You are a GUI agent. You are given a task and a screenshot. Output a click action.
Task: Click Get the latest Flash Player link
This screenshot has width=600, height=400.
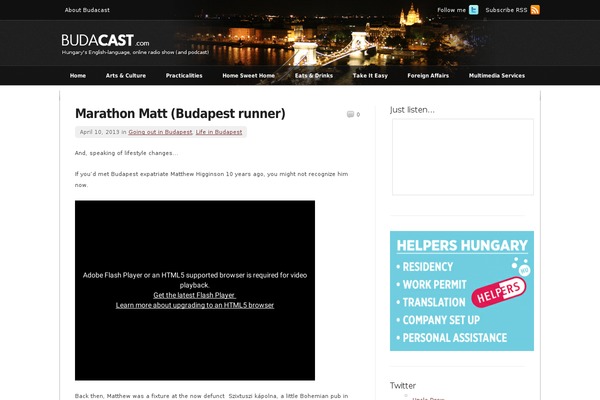coord(194,295)
